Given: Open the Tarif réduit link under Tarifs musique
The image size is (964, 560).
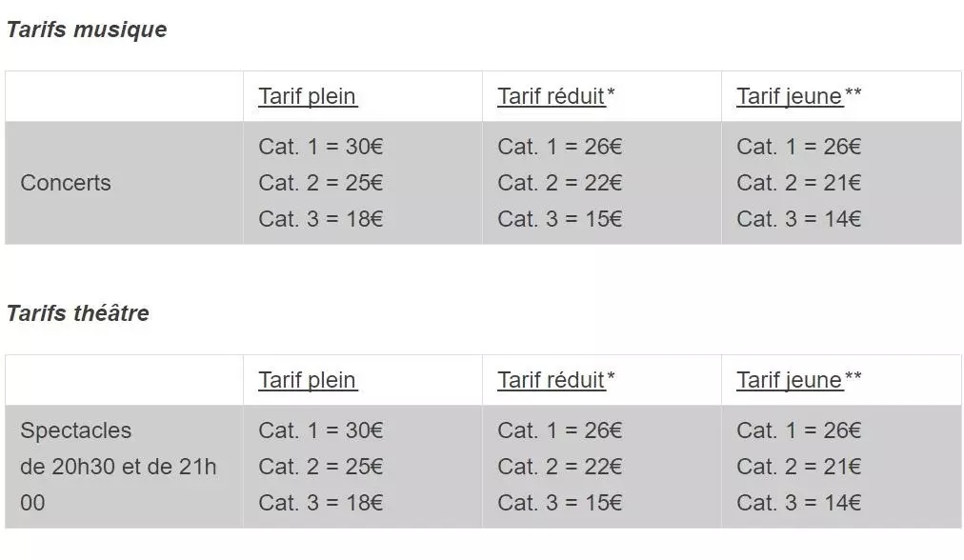Looking at the screenshot, I should pyautogui.click(x=551, y=96).
